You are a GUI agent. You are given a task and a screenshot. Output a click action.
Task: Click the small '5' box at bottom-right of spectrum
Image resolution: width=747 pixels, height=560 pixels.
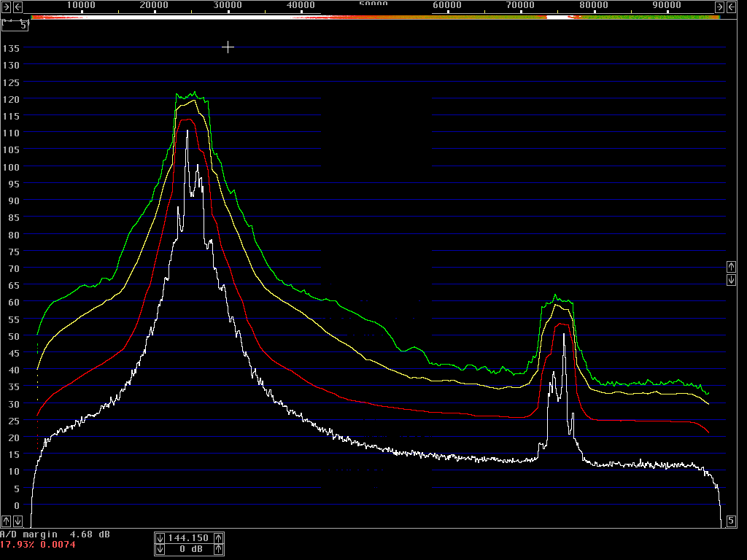click(x=731, y=521)
